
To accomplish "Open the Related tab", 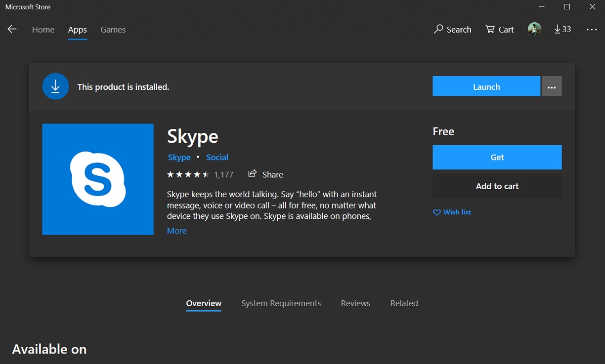I will pyautogui.click(x=404, y=303).
